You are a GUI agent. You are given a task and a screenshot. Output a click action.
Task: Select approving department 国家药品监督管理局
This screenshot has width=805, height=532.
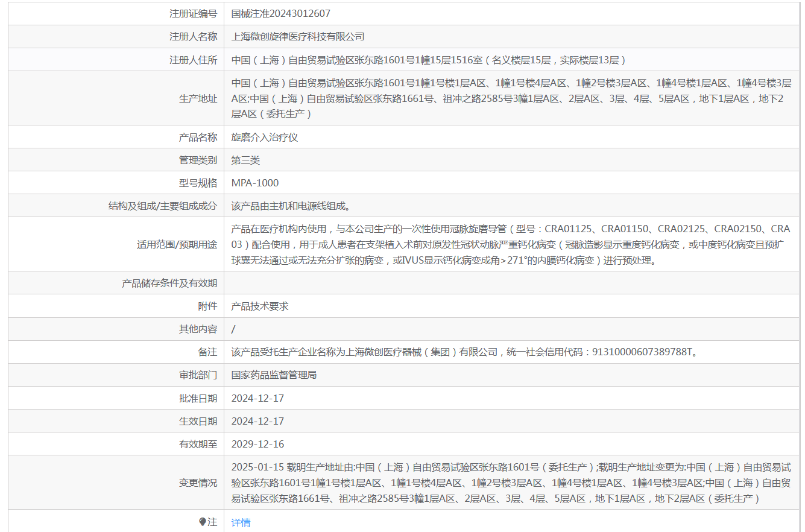(x=274, y=375)
